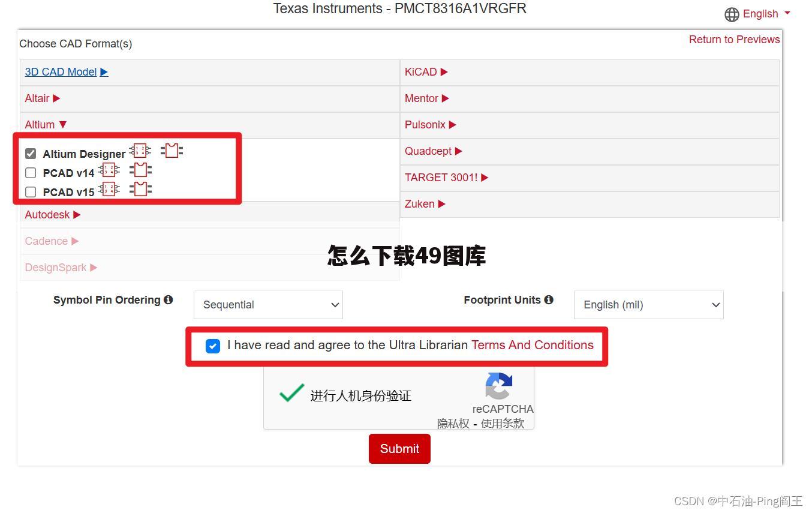Collapse the Altium format section

pos(46,125)
